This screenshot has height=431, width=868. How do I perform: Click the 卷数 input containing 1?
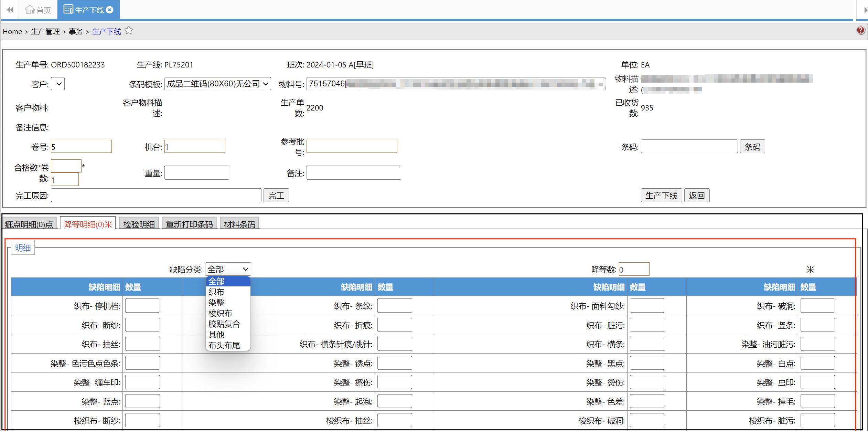coord(65,179)
